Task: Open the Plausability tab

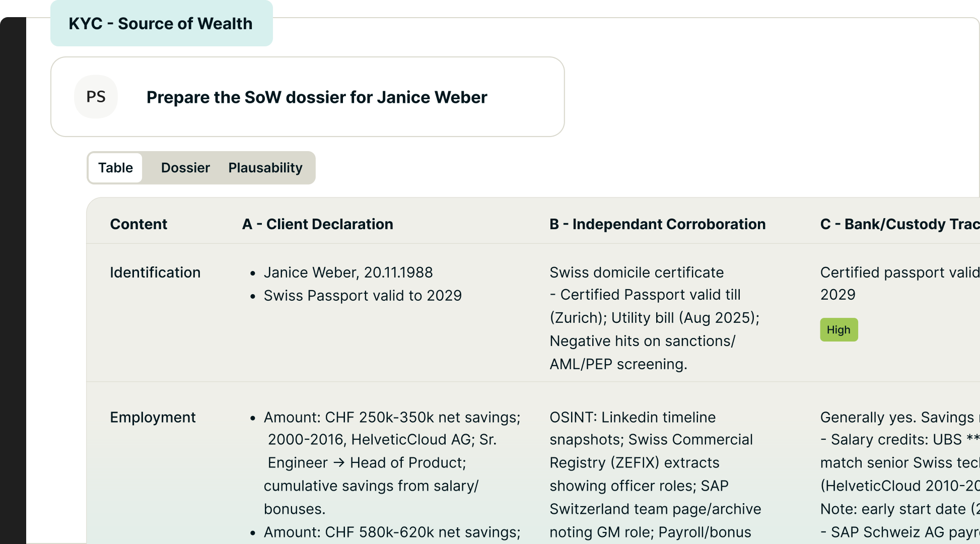Action: 265,168
